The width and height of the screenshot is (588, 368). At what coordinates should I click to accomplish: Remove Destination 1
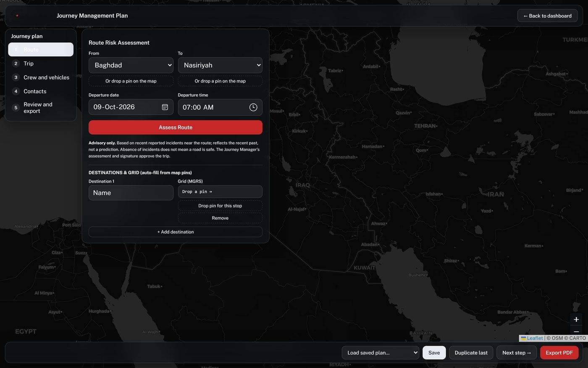(x=220, y=218)
